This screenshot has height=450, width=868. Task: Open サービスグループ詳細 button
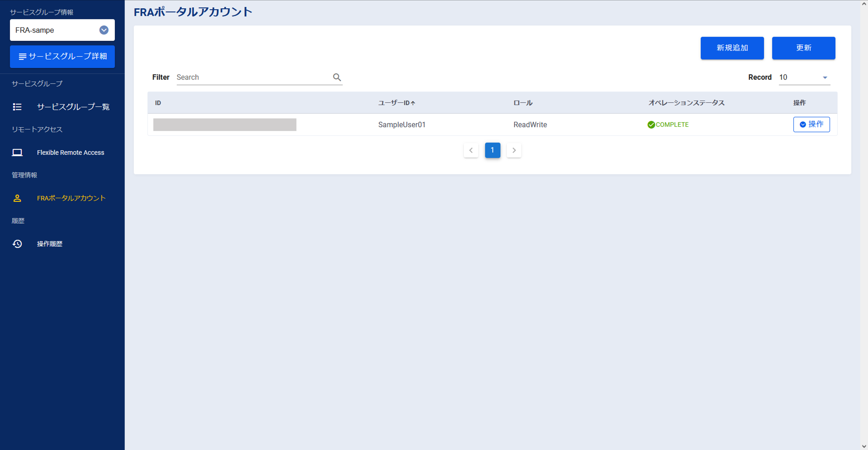click(62, 56)
